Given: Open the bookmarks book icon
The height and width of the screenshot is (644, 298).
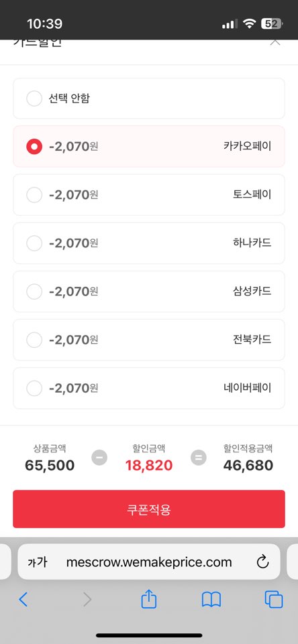Looking at the screenshot, I should [x=211, y=600].
